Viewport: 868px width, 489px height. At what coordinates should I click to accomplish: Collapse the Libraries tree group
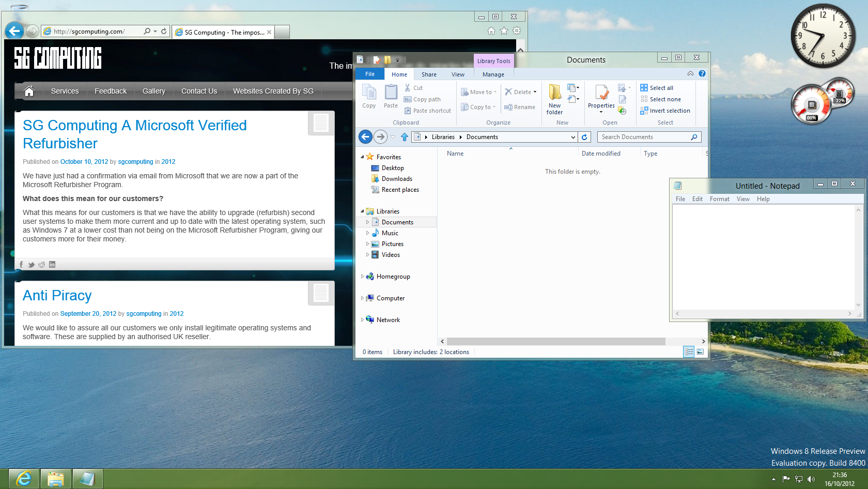point(362,211)
